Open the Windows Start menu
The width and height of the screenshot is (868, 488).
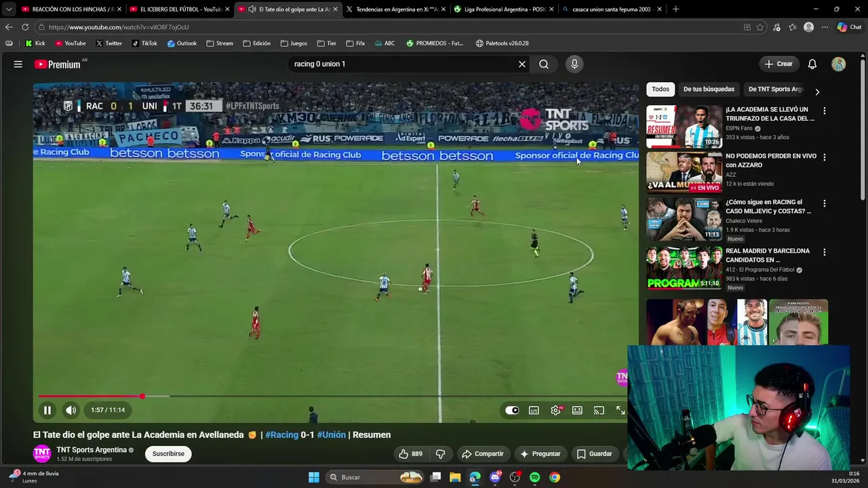pyautogui.click(x=314, y=477)
